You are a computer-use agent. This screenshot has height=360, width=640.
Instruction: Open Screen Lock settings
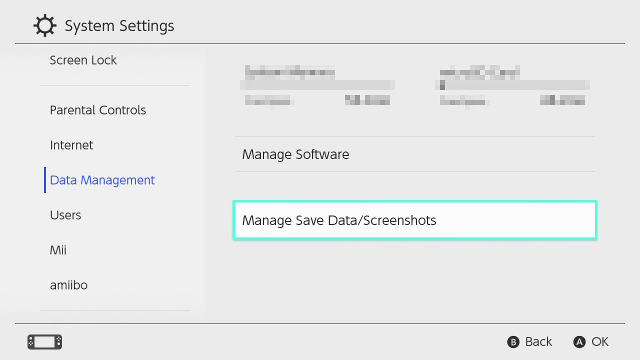[83, 60]
